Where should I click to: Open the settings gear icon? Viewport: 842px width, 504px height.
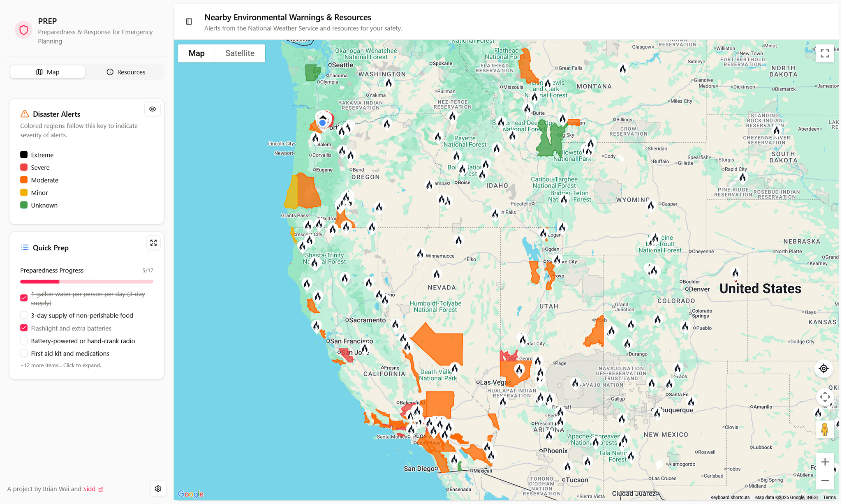[158, 488]
